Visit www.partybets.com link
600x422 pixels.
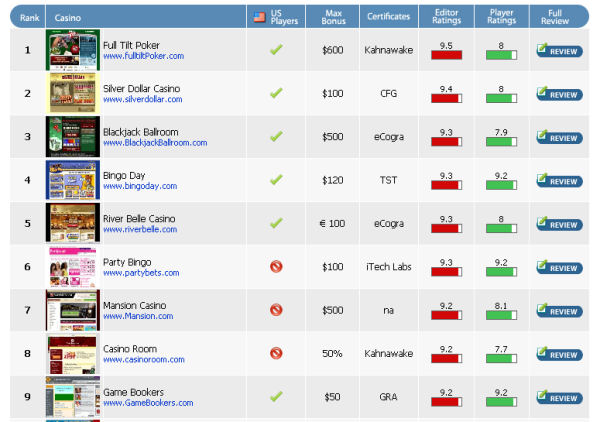[141, 273]
